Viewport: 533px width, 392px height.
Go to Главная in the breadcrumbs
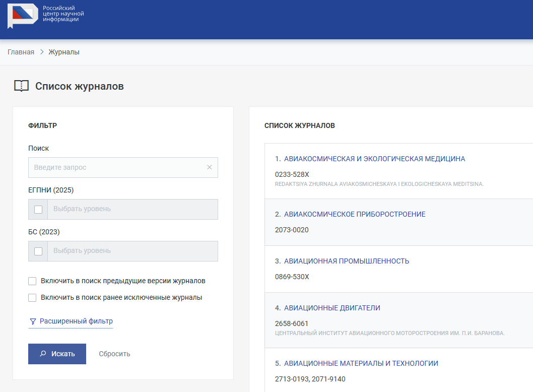(x=21, y=52)
